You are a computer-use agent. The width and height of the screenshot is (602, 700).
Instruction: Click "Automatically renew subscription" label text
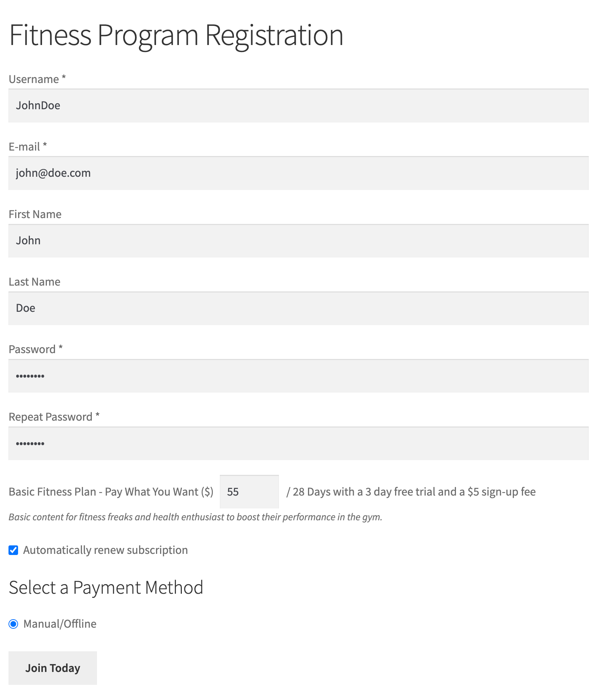105,550
